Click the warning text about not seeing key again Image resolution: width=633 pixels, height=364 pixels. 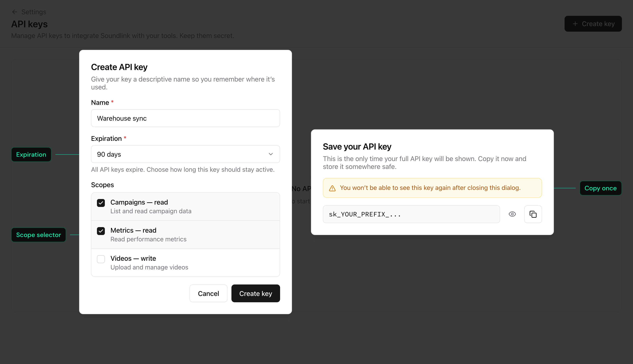click(430, 188)
